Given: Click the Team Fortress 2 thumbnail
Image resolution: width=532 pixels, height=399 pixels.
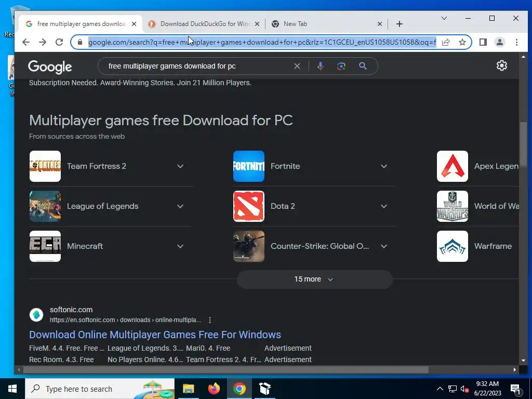Looking at the screenshot, I should click(45, 166).
